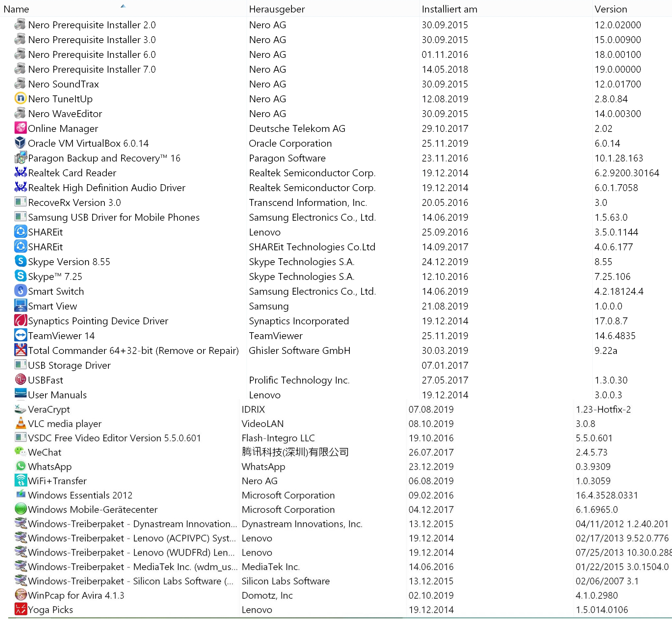Click the Oracle VM VirtualBox icon
The height and width of the screenshot is (622, 672).
coord(20,143)
